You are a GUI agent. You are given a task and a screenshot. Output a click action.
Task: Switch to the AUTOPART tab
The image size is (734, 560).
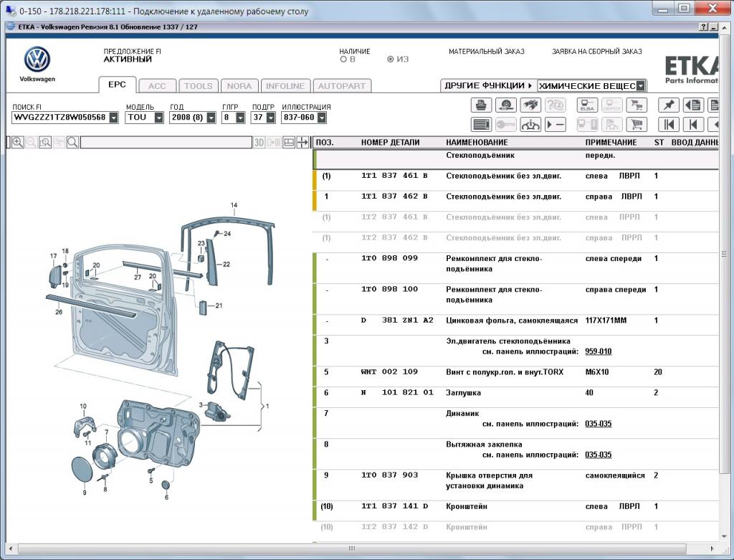point(342,86)
